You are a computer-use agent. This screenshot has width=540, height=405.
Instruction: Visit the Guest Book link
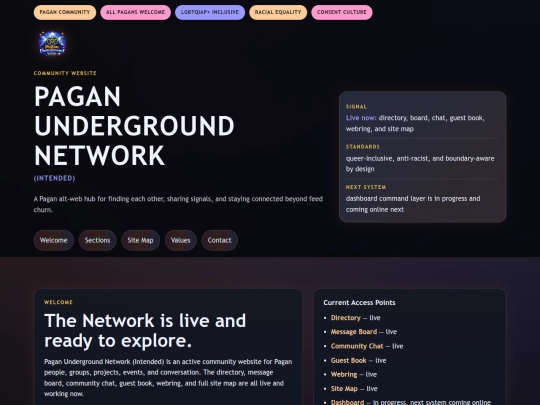pyautogui.click(x=349, y=360)
